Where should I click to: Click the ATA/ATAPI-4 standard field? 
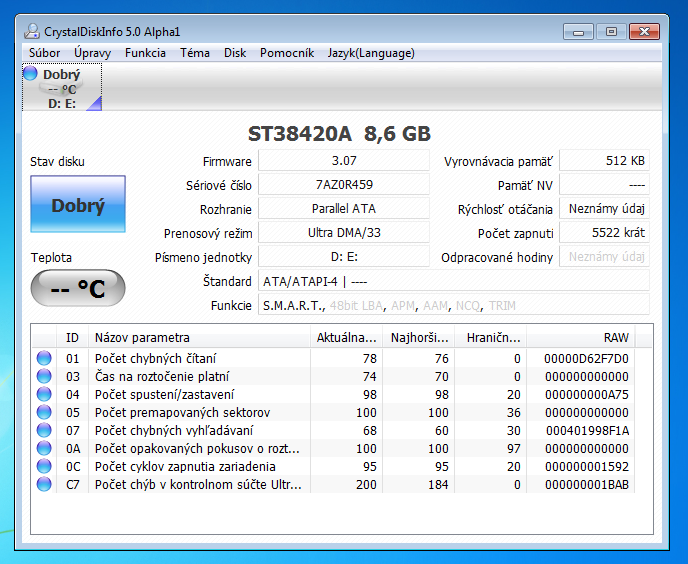[x=454, y=281]
